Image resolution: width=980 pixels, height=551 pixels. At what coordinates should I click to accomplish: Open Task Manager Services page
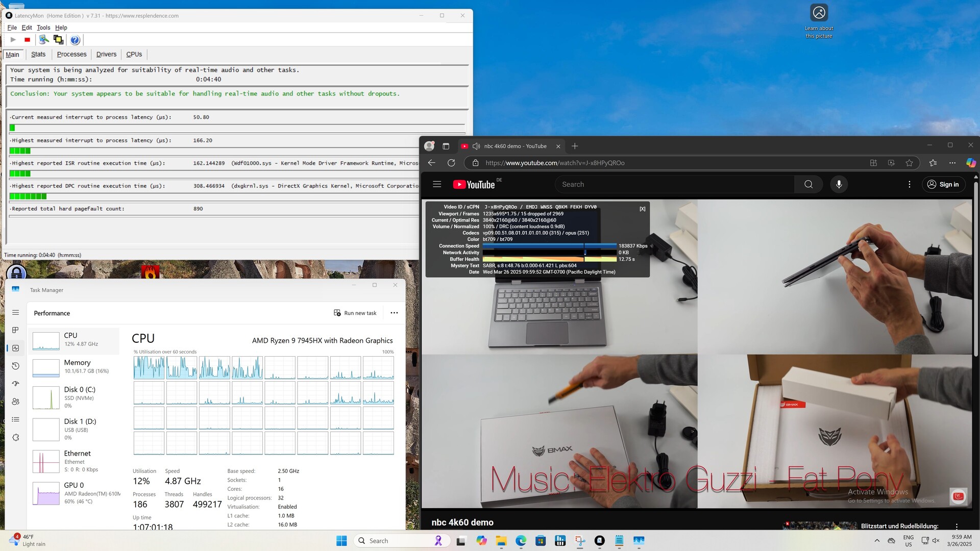[x=15, y=438]
